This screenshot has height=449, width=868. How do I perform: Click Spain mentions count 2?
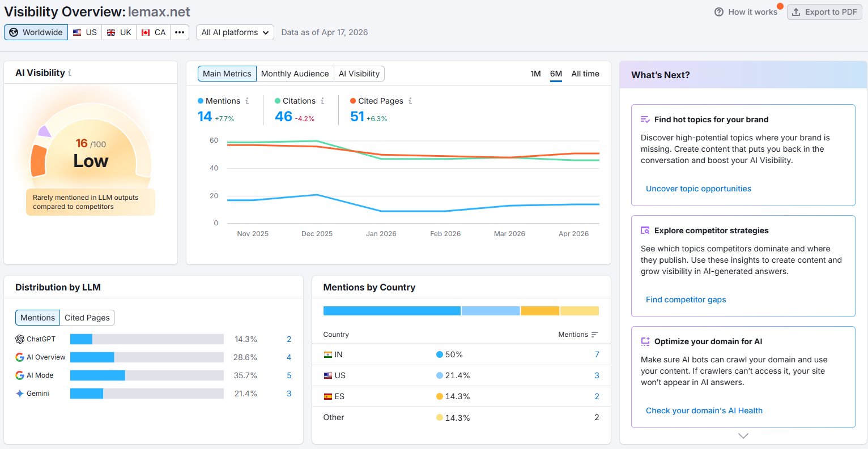[597, 396]
